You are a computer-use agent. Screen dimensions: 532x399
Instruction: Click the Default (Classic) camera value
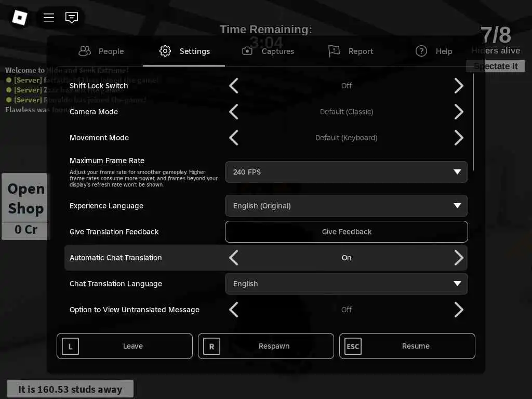coord(347,112)
